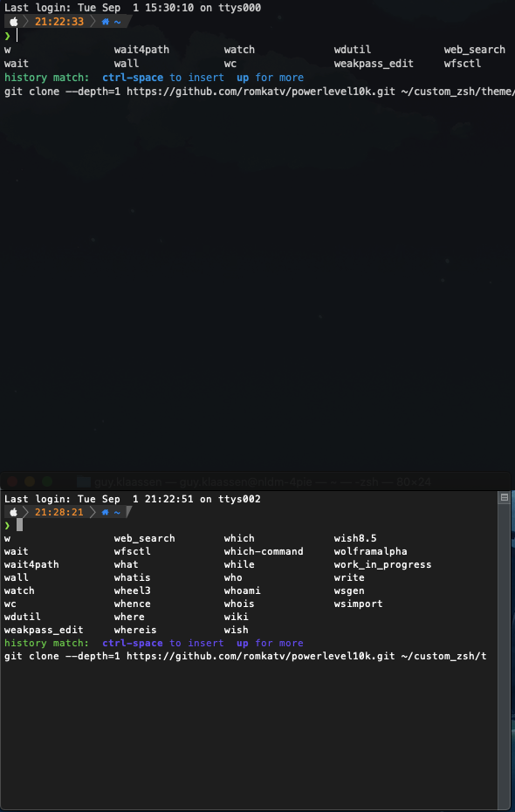
Task: Click the git clone line in the top terminal
Action: pos(259,92)
